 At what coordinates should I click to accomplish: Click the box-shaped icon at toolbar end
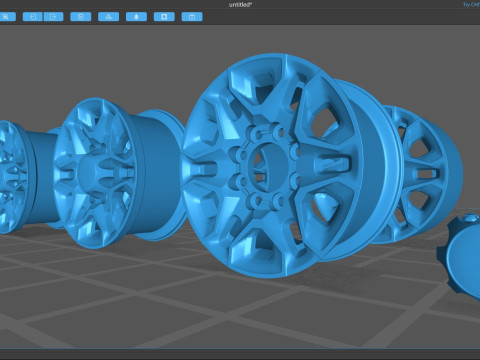[192, 17]
